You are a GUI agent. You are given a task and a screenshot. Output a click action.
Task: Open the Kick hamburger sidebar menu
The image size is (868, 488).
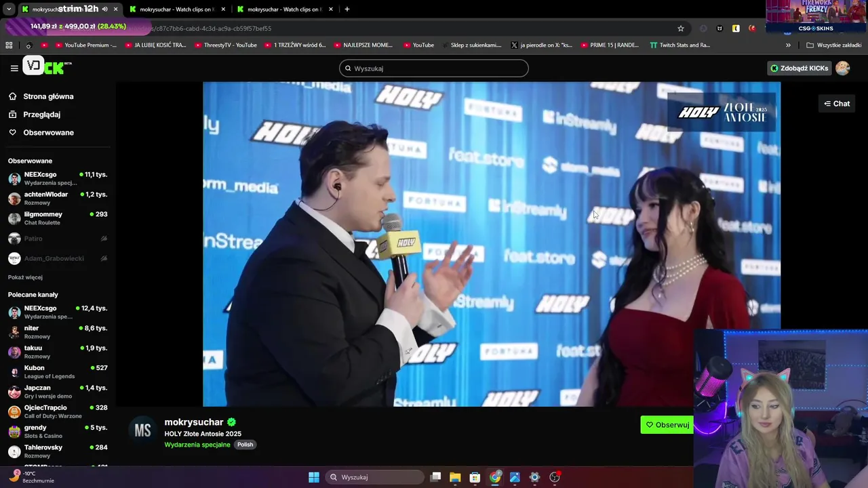pos(14,68)
